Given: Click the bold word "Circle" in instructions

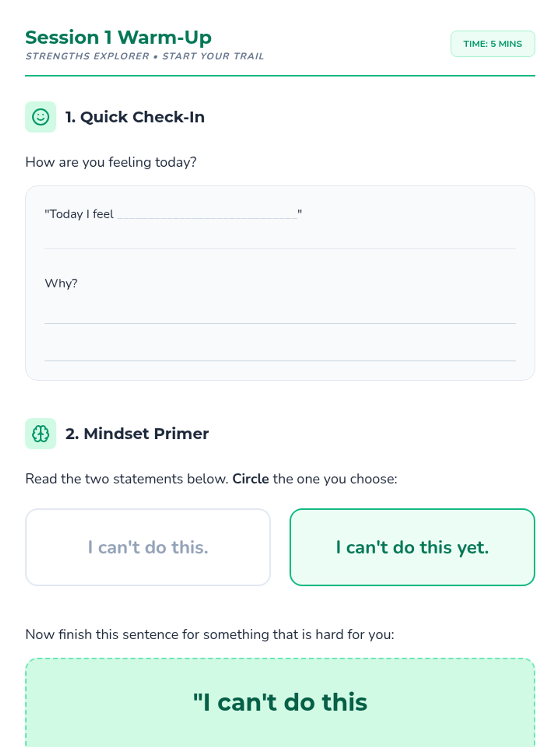Looking at the screenshot, I should point(251,479).
